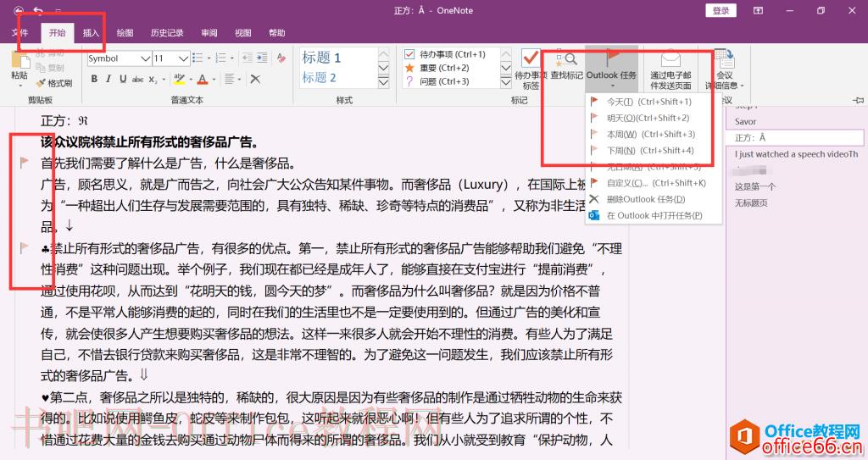868x460 pixels.
Task: Toggle bold formatting (B)
Action: click(x=94, y=79)
